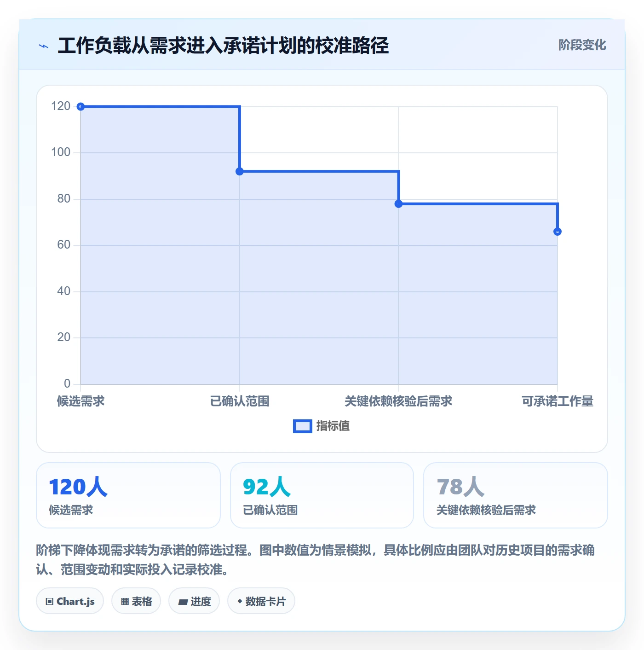Image resolution: width=644 pixels, height=650 pixels.
Task: Click the chart data point at 已确认范围
Action: [x=240, y=172]
